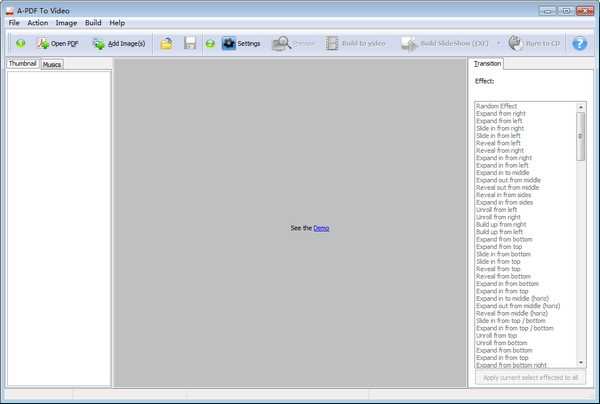Open the Image menu

(x=67, y=22)
